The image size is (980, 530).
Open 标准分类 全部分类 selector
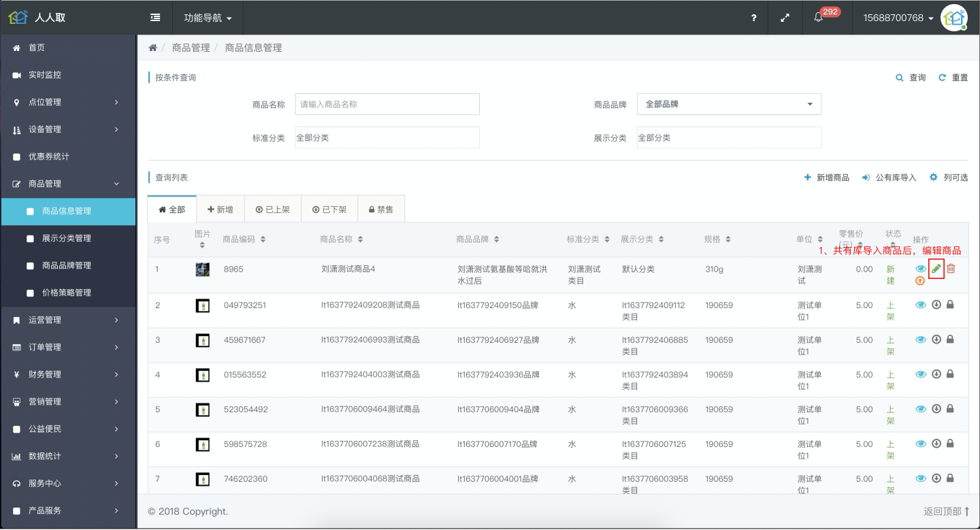click(x=387, y=137)
